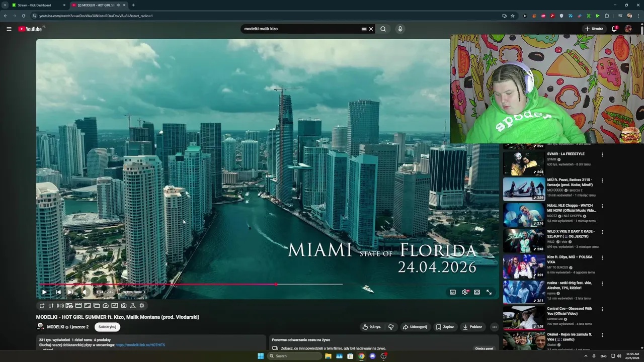644x362 pixels.
Task: Open the modelki.lnk.to/HOTHITS link
Action: [140, 345]
